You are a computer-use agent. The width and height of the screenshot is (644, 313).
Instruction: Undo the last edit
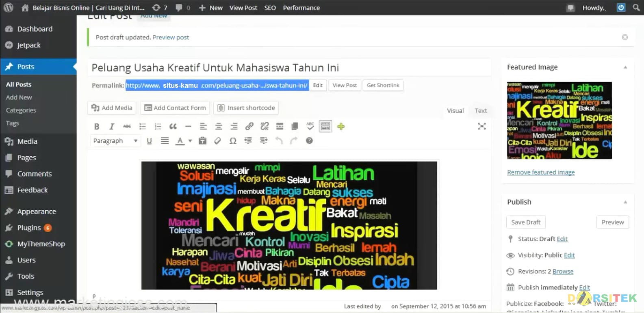point(279,141)
